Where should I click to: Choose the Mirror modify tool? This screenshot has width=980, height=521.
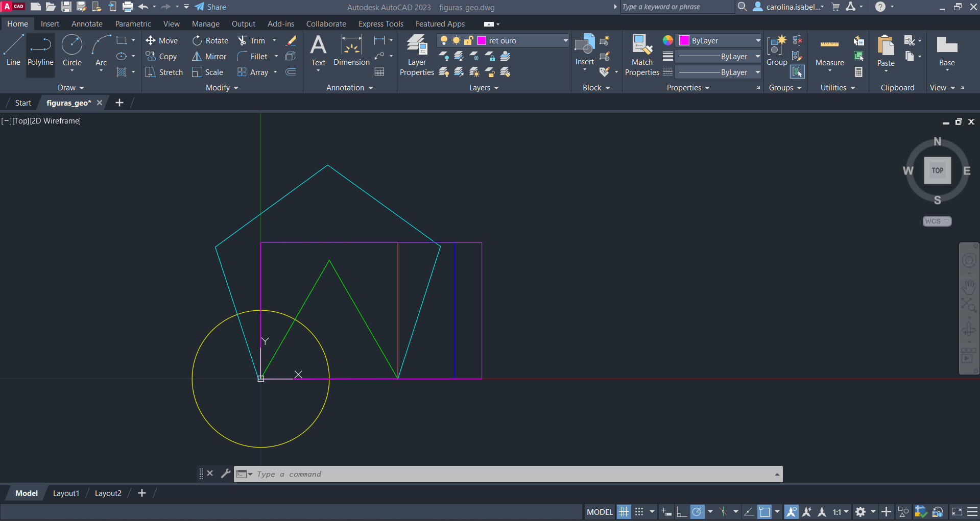pyautogui.click(x=209, y=57)
